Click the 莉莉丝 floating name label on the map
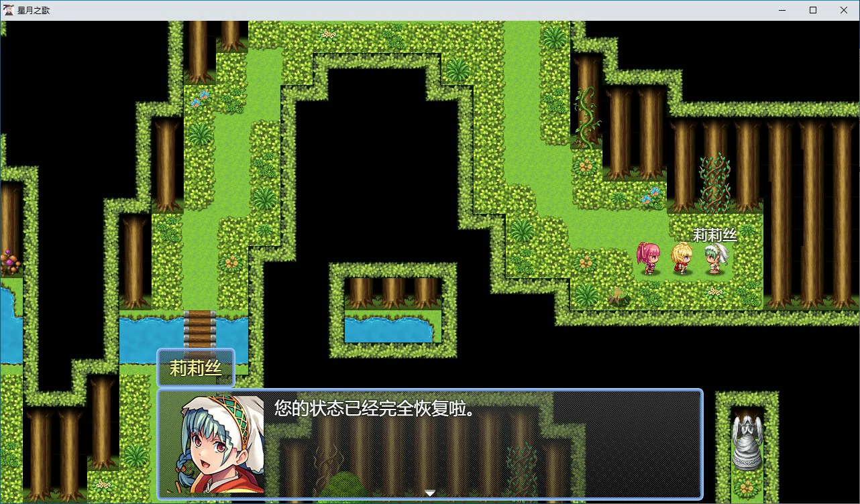Viewport: 860px width, 504px height. [x=714, y=236]
